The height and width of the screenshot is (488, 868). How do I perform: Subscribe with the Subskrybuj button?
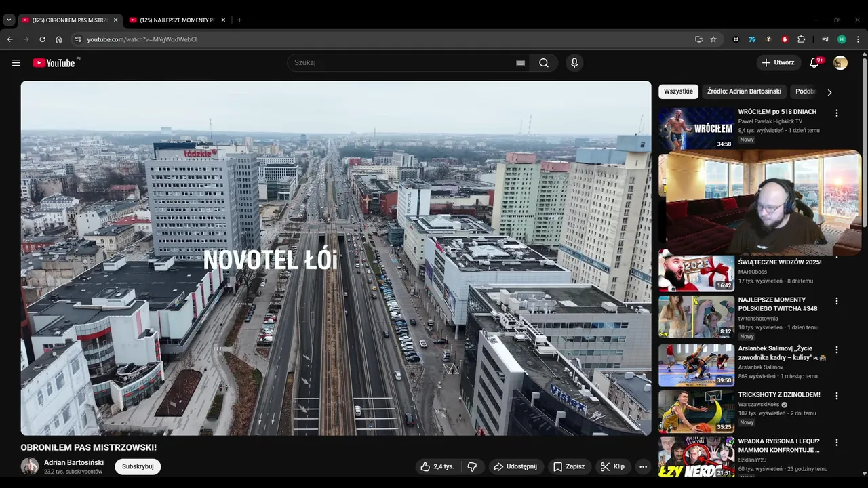pyautogui.click(x=138, y=466)
